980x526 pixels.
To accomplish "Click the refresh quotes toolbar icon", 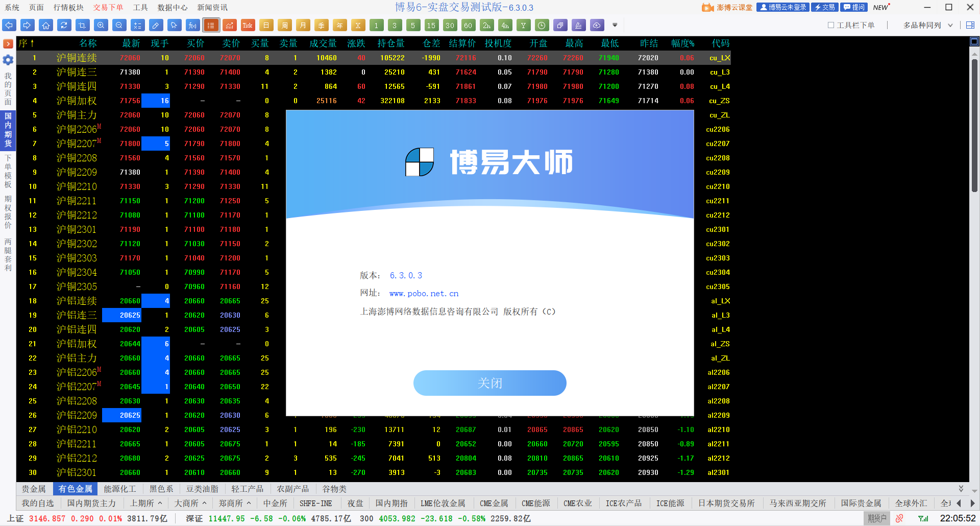I will tap(64, 25).
